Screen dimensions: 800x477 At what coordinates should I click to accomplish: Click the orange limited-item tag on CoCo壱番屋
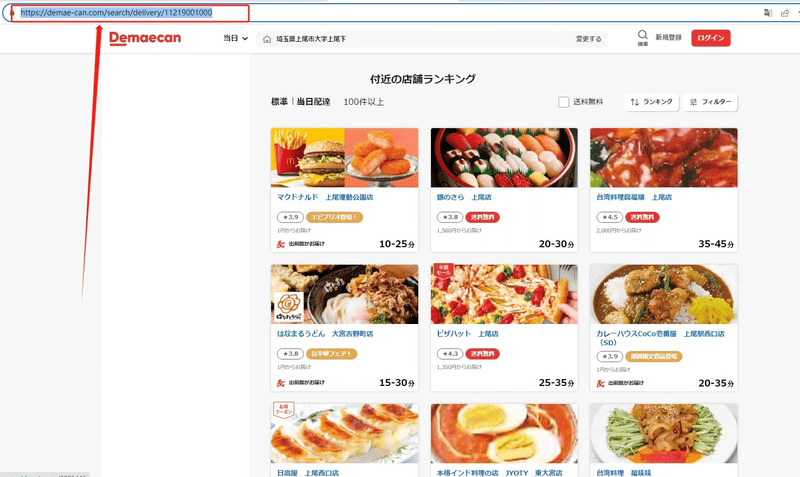tap(654, 357)
